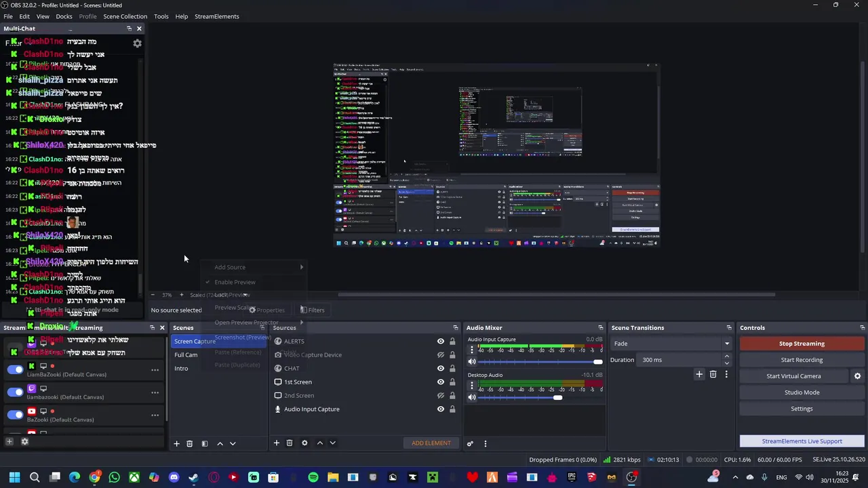Toggle liambazooki Twitch stream switch

coord(15,392)
